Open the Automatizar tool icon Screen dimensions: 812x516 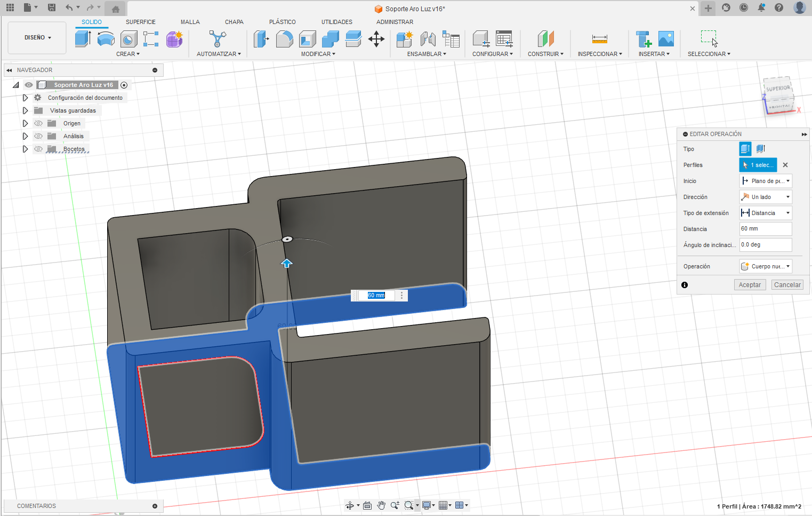pos(218,39)
